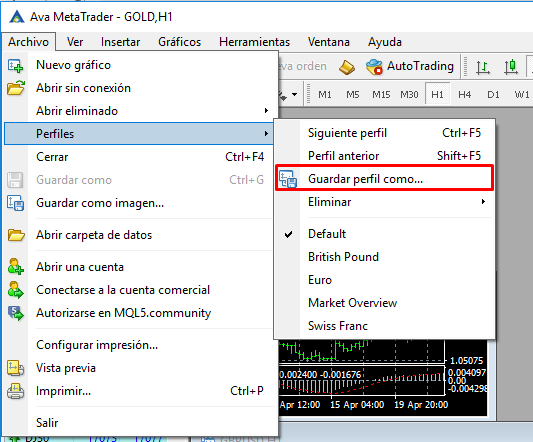Switch to bar chart view
The height and width of the screenshot is (442, 533).
tap(483, 67)
